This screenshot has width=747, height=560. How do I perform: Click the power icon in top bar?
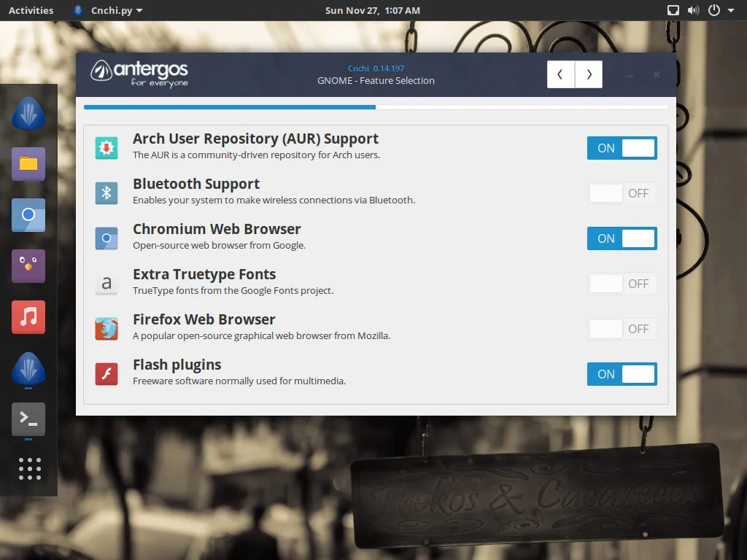(713, 10)
